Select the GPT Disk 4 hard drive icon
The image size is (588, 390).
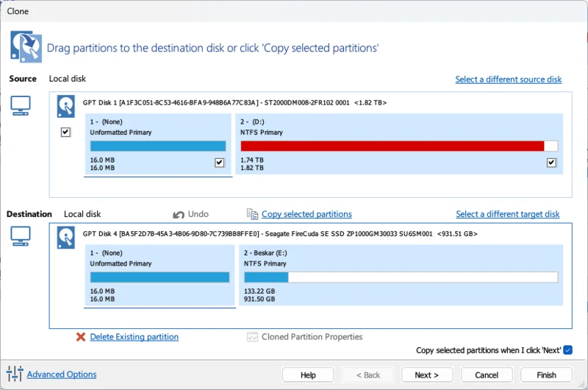(x=66, y=237)
